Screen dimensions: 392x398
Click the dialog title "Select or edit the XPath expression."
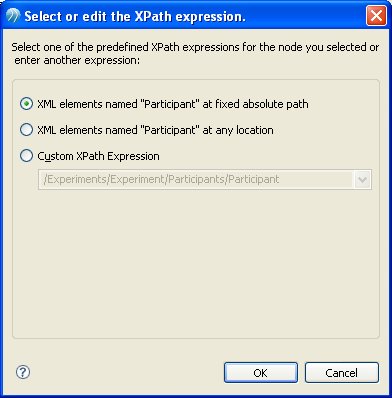135,16
